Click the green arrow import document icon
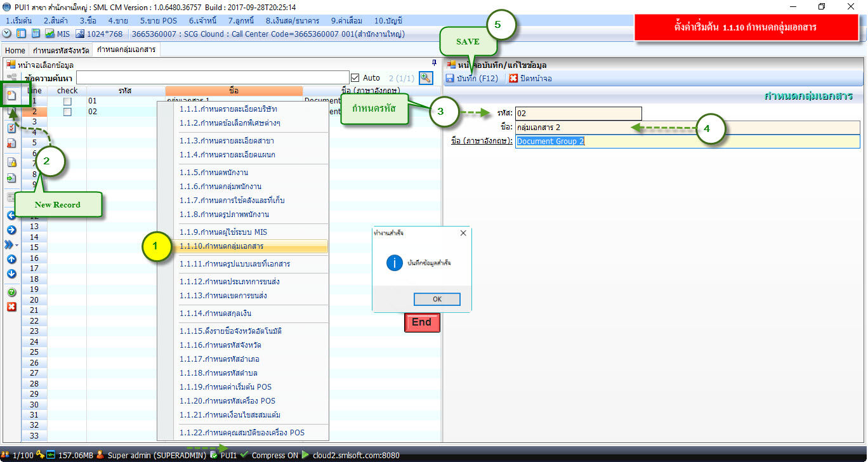This screenshot has width=868, height=462. (x=11, y=178)
